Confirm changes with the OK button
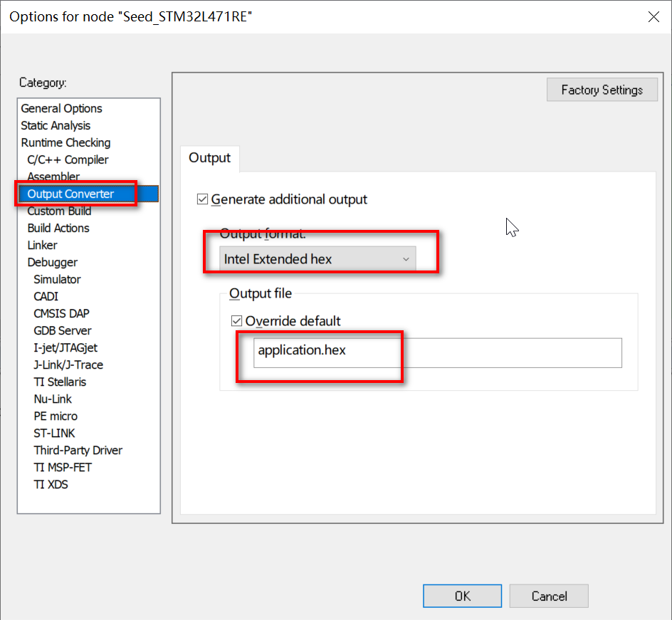 point(462,596)
